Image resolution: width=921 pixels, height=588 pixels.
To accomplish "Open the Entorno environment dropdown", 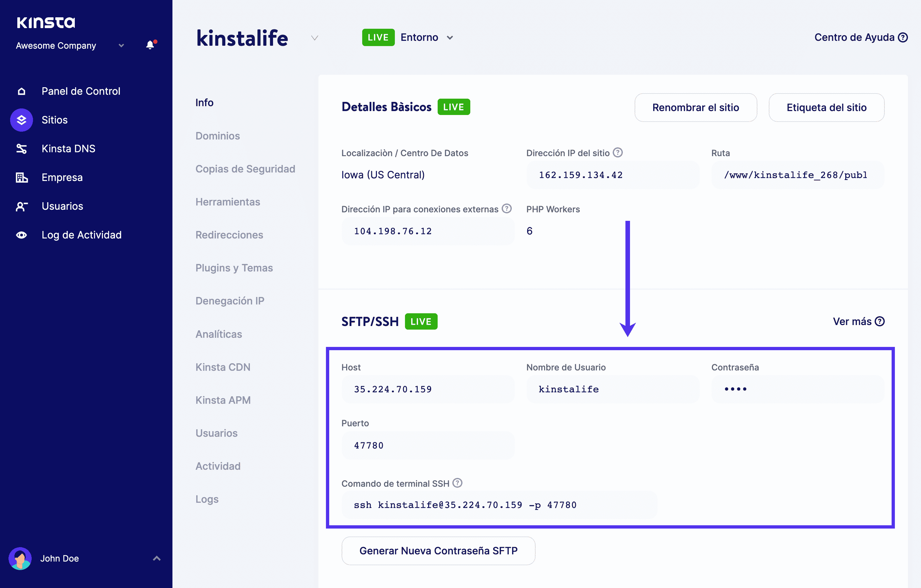I will [x=450, y=38].
